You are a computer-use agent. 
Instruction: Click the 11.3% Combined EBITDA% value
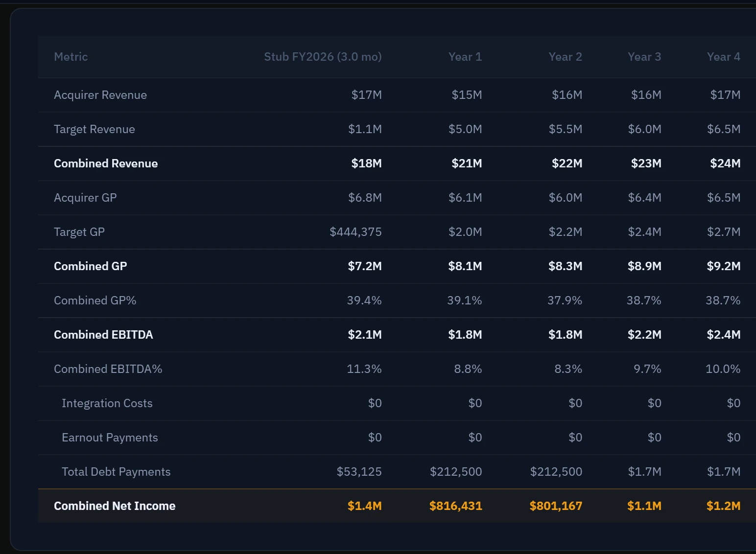[x=364, y=369]
